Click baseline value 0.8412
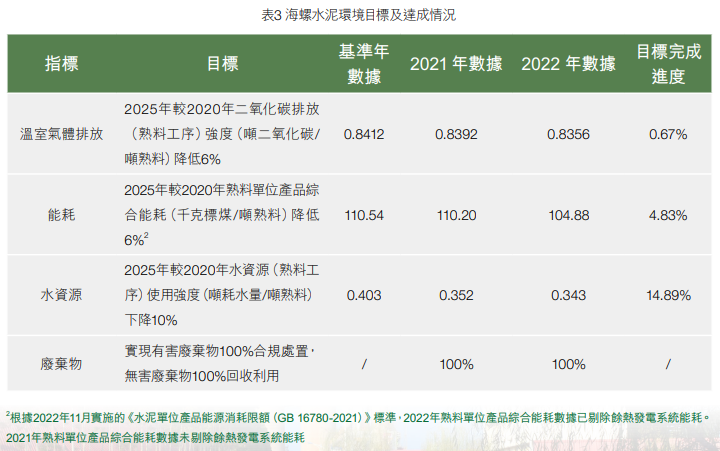Viewport: 720px width, 451px height. pos(364,134)
